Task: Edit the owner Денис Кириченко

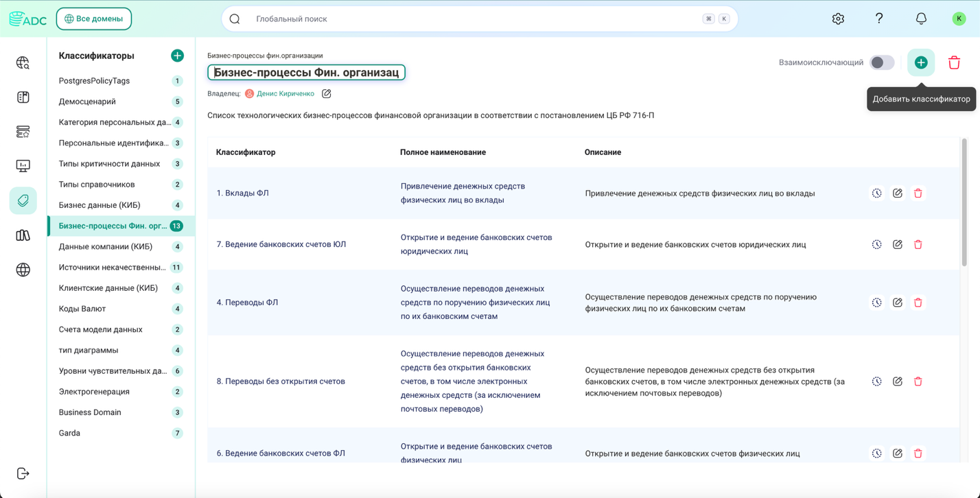Action: click(327, 93)
